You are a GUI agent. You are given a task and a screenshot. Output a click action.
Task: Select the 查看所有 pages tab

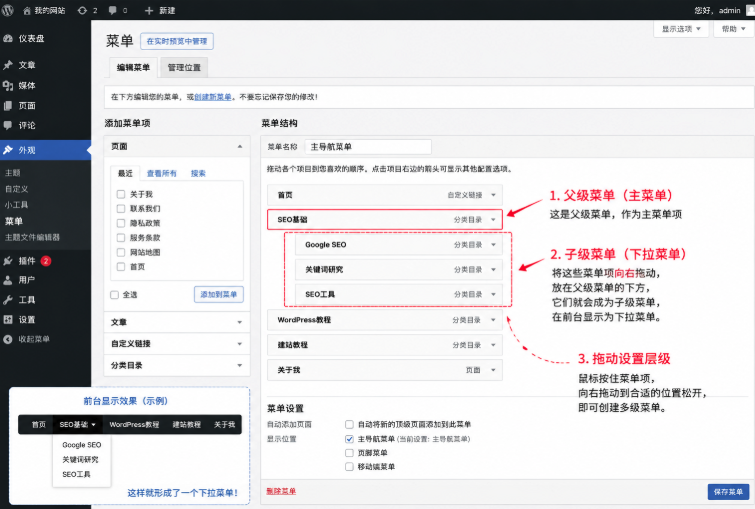162,173
